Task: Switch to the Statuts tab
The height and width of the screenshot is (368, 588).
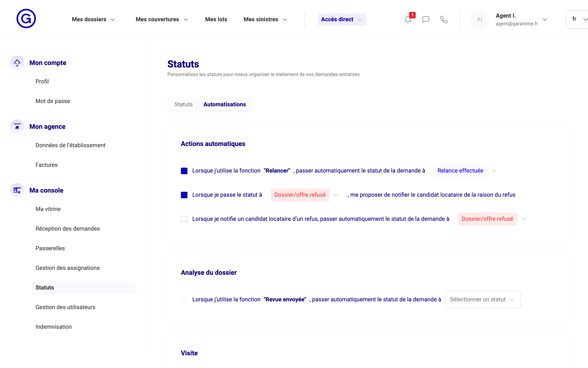Action: click(x=184, y=104)
